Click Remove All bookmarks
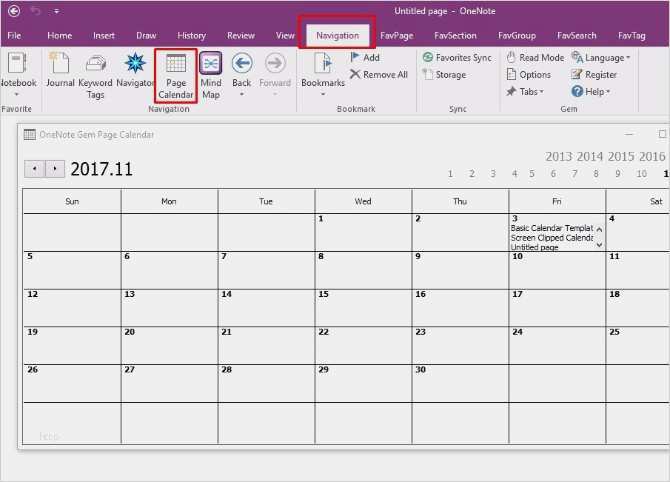The height and width of the screenshot is (482, 670). click(378, 75)
